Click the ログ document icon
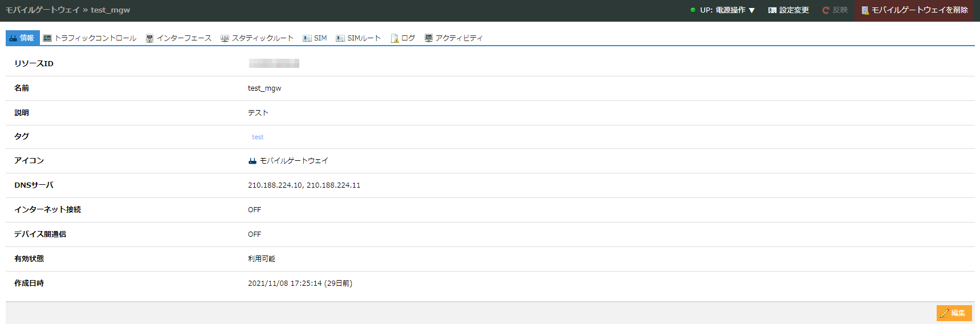The height and width of the screenshot is (328, 980). (395, 38)
